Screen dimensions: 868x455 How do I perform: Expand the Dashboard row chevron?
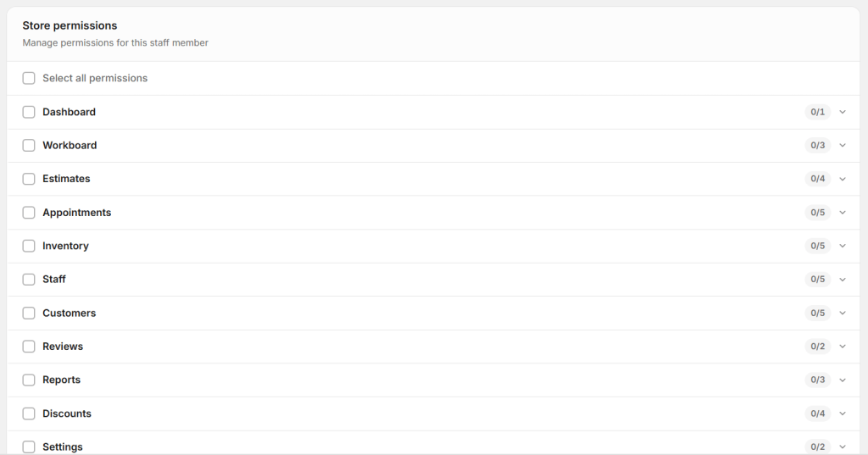(843, 112)
